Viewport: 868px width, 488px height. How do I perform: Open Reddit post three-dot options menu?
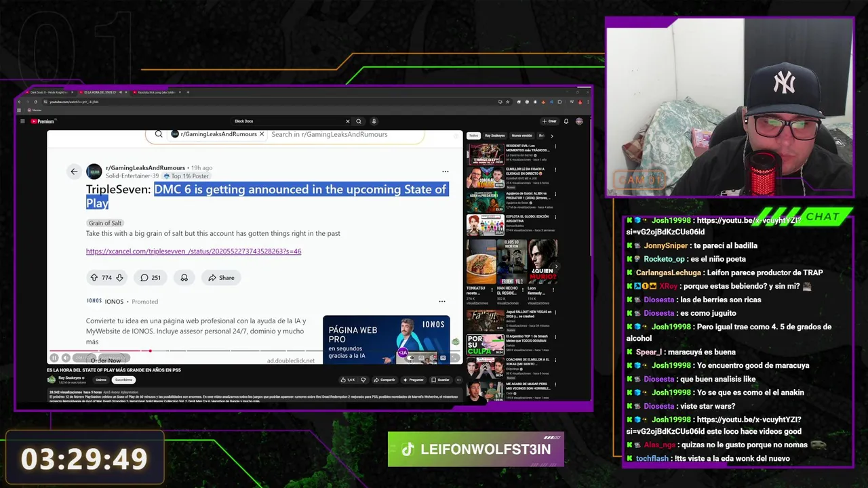445,171
